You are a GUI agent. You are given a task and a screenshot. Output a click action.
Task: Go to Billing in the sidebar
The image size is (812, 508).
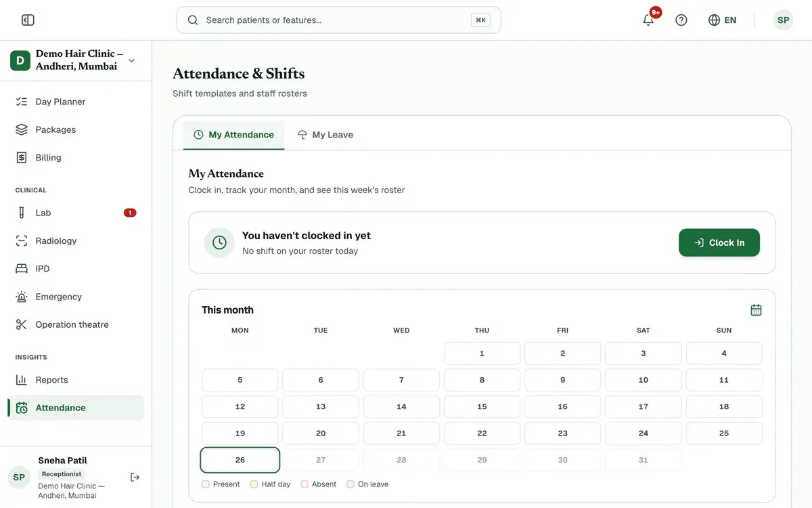(x=76, y=157)
